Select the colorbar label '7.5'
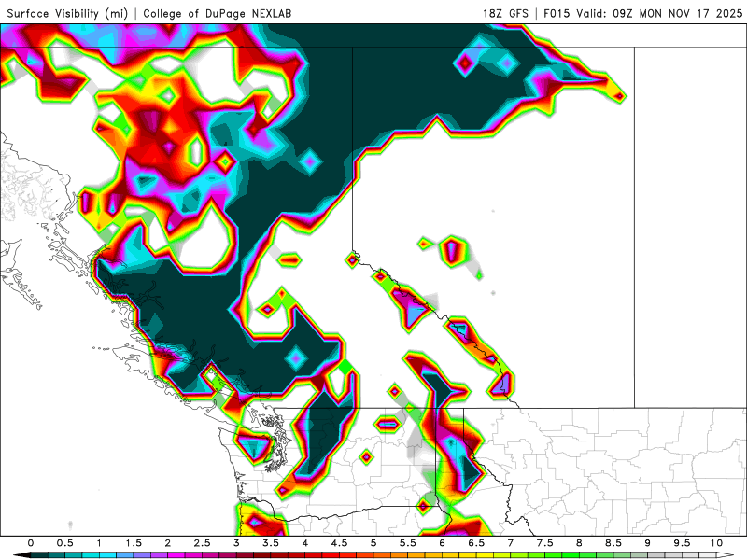747x560 pixels. coord(545,543)
